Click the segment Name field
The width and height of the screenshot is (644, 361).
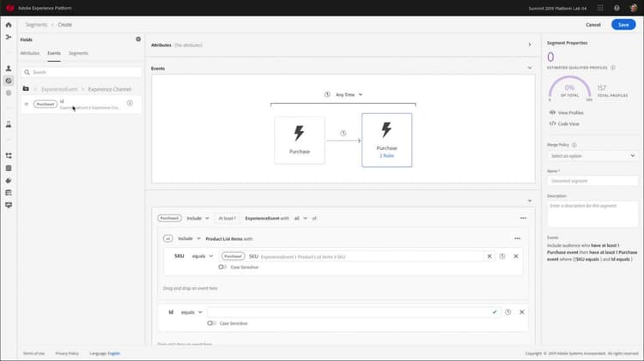tap(592, 181)
